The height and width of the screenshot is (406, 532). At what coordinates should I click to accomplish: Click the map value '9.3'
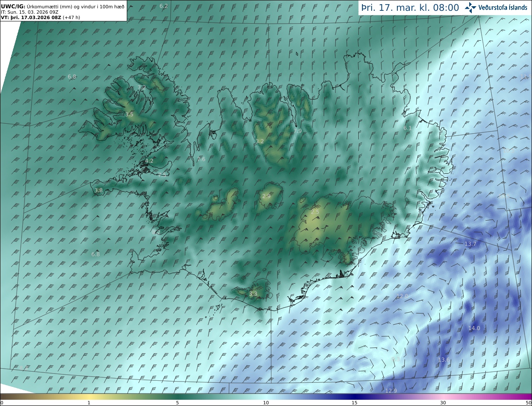(396, 359)
